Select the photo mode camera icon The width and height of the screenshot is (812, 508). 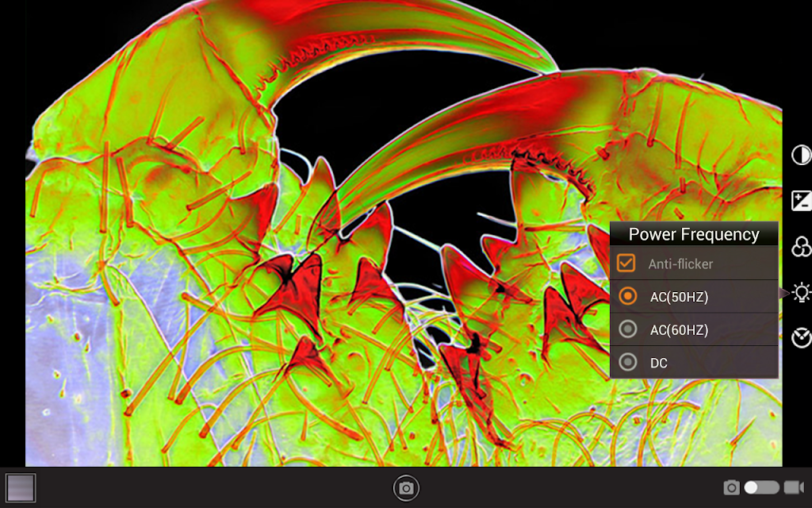(x=731, y=487)
